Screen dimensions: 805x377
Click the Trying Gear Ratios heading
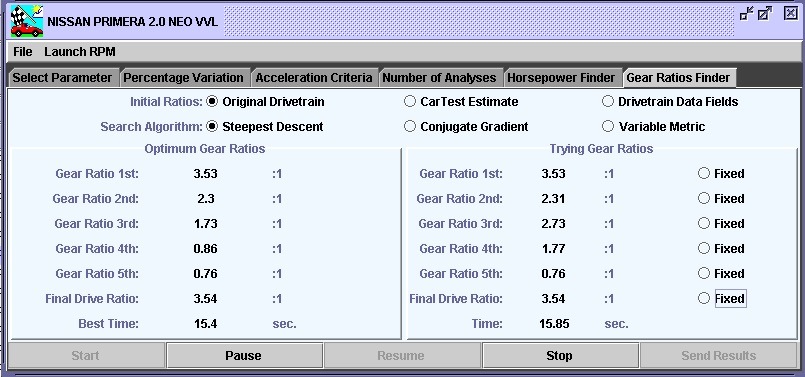[601, 149]
